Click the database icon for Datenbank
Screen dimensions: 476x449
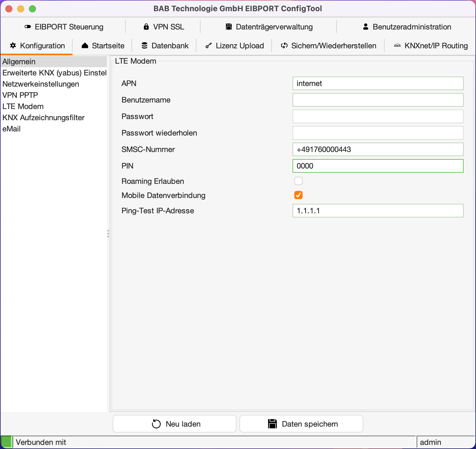[x=145, y=46]
